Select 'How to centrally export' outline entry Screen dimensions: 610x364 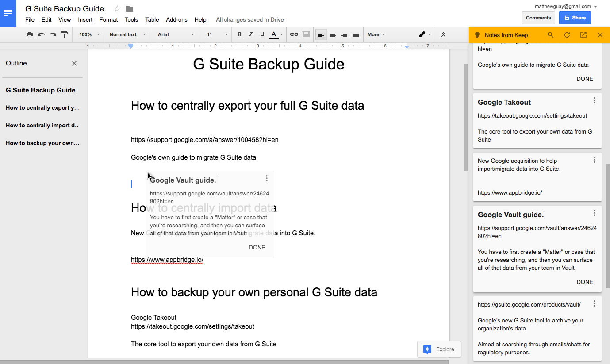pyautogui.click(x=43, y=108)
